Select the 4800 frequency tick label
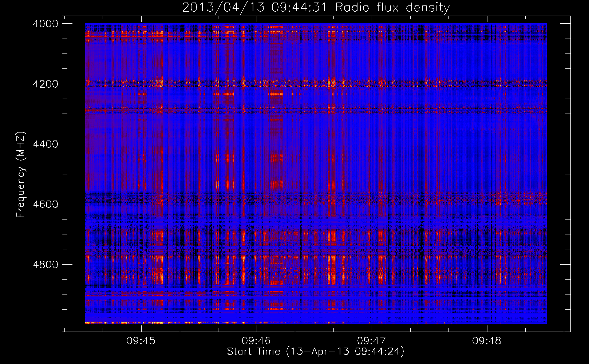The height and width of the screenshot is (364, 589). pyautogui.click(x=46, y=265)
